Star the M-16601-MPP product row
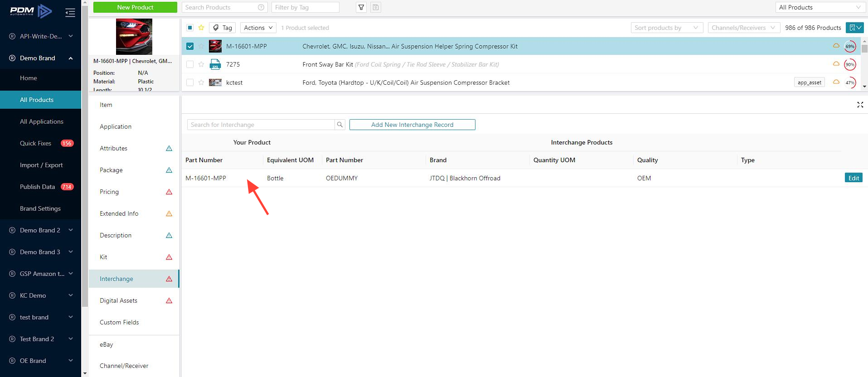This screenshot has width=868, height=377. coord(201,46)
